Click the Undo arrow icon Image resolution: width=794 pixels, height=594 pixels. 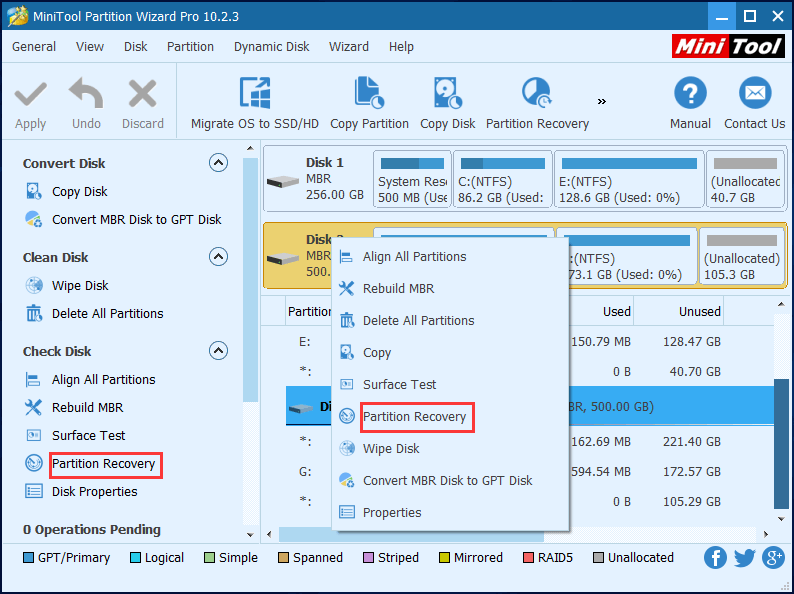coord(86,94)
